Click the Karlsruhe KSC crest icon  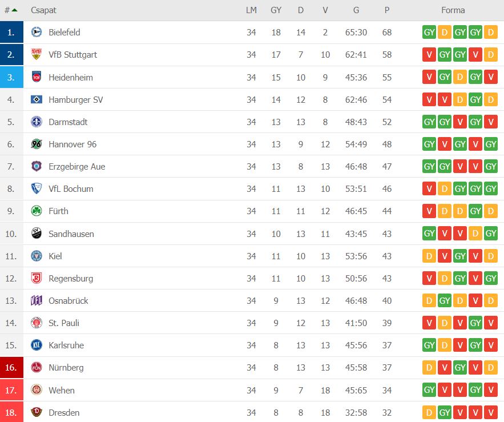point(37,345)
